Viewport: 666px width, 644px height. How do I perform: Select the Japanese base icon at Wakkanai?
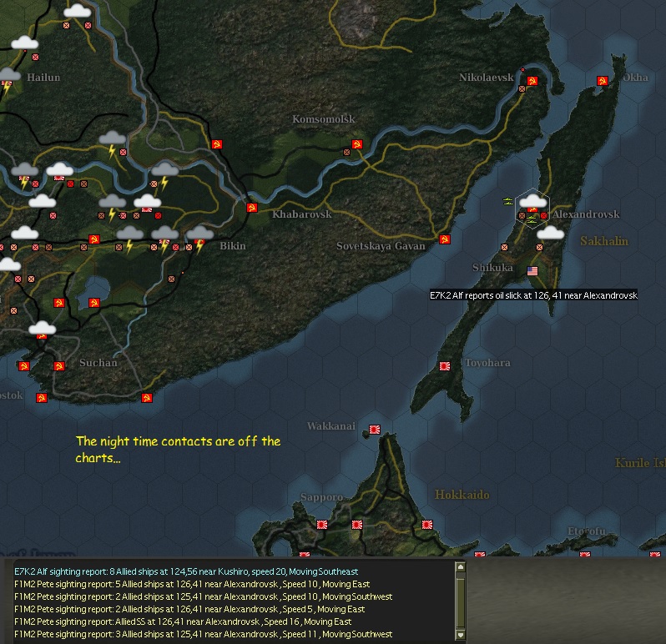click(x=375, y=430)
